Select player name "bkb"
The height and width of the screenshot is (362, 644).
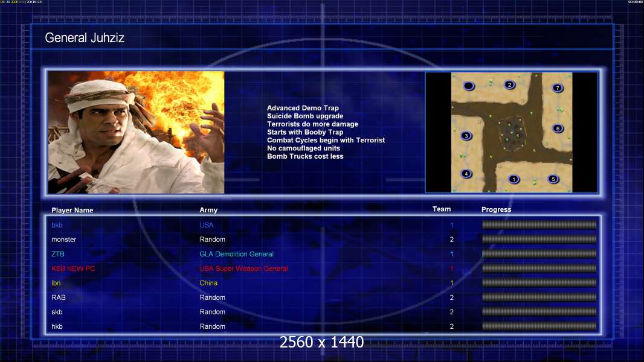[57, 225]
